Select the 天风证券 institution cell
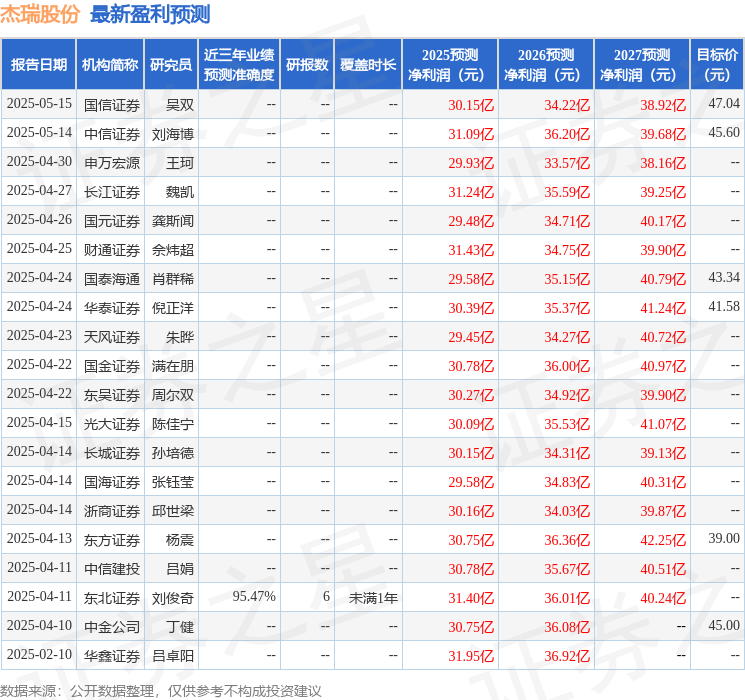 (112, 337)
